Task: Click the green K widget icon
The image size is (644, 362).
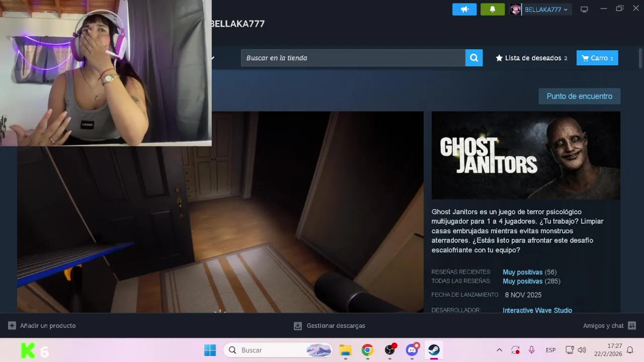Action: (x=28, y=350)
